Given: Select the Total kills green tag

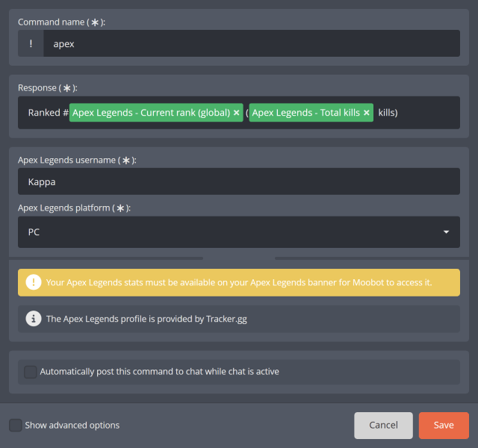Looking at the screenshot, I should pos(311,113).
